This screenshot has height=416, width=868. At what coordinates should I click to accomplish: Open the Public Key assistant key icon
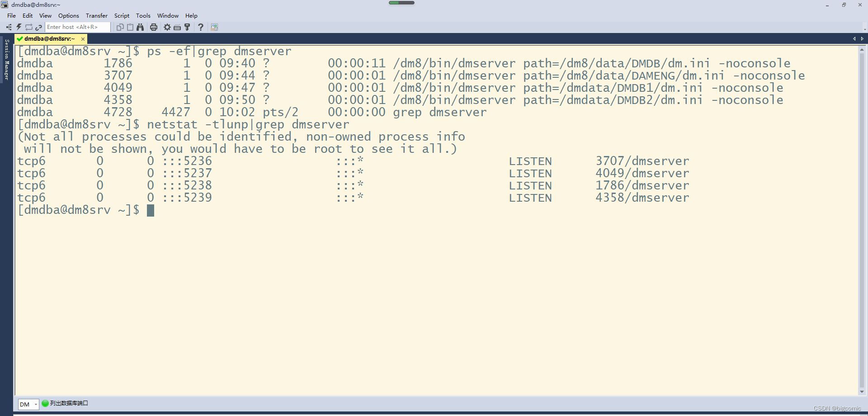(187, 27)
